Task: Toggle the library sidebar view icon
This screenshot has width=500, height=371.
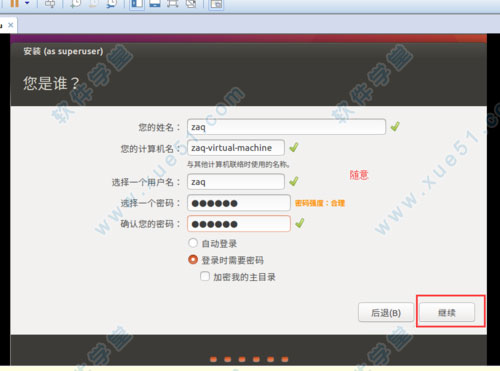Action: [x=137, y=3]
